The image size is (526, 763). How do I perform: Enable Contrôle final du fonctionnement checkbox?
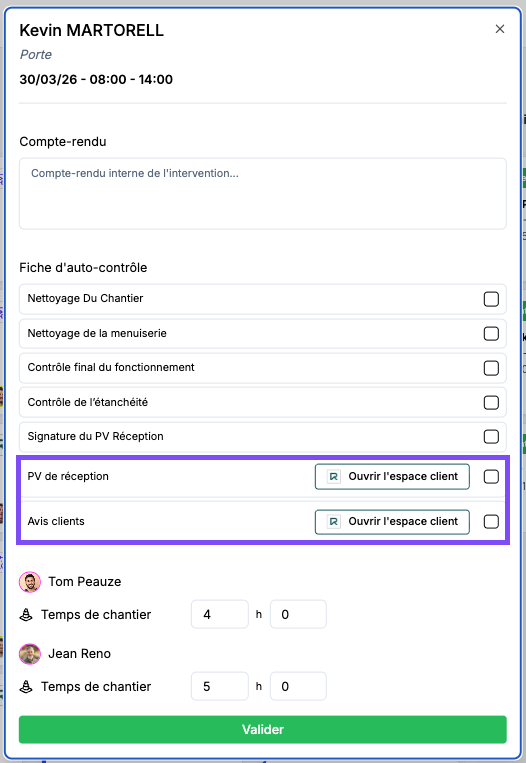point(491,368)
